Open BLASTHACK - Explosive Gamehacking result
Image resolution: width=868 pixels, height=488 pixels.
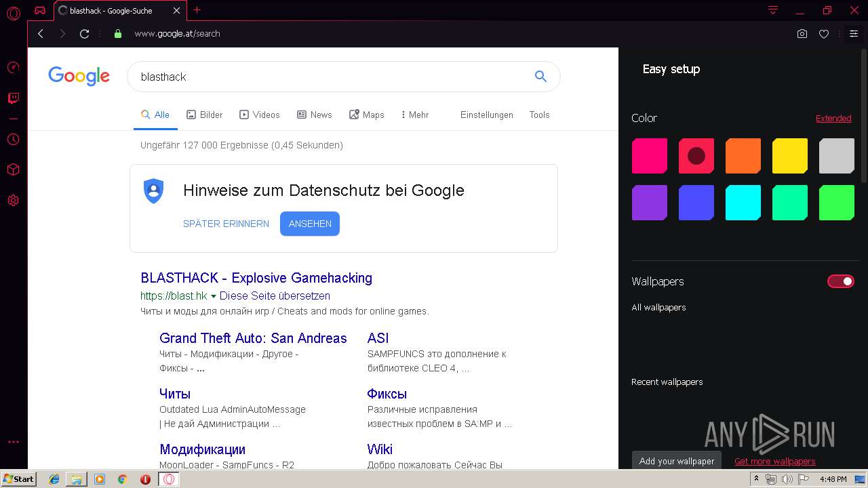click(x=256, y=278)
